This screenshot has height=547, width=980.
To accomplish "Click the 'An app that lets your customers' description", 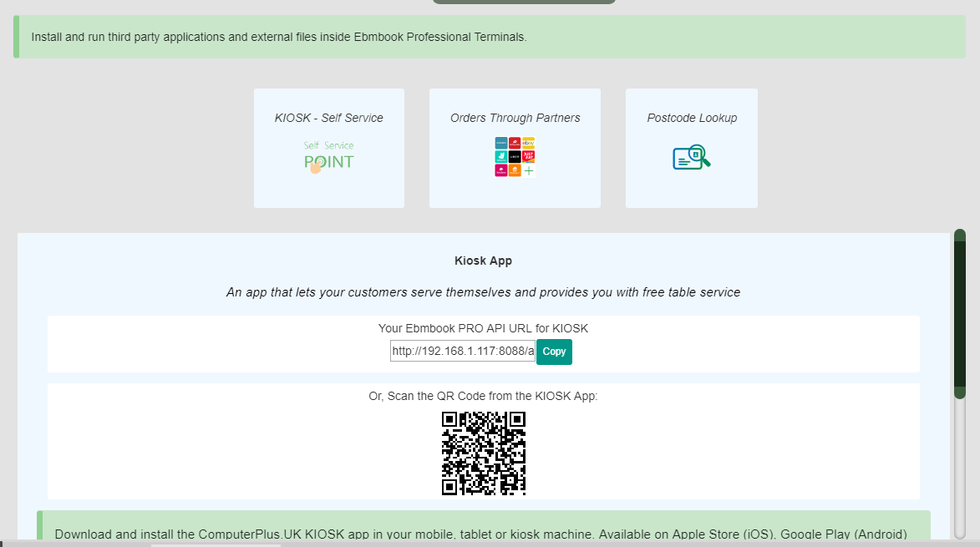I will click(483, 292).
